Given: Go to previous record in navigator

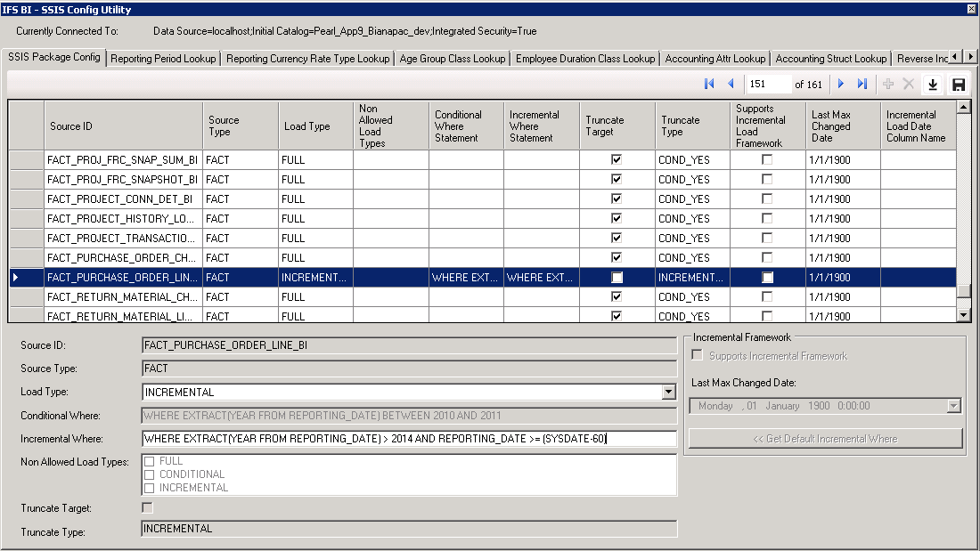Looking at the screenshot, I should (x=731, y=84).
